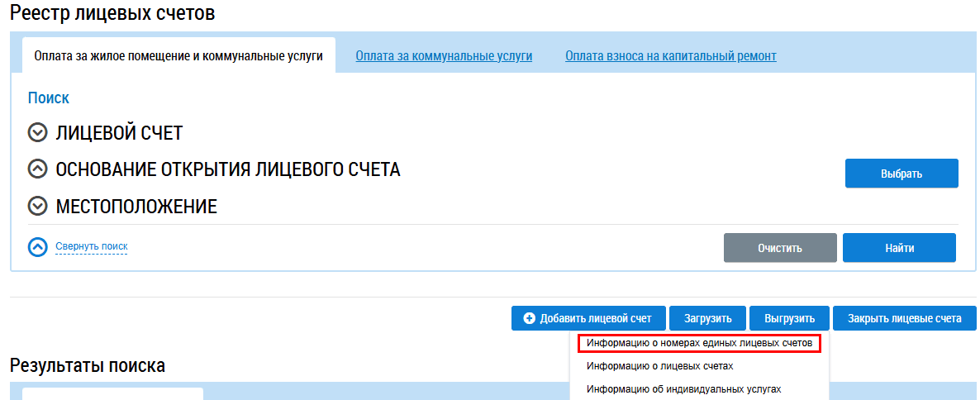This screenshot has width=980, height=400.
Task: Click the Свернуть поиск link
Action: coord(91,246)
